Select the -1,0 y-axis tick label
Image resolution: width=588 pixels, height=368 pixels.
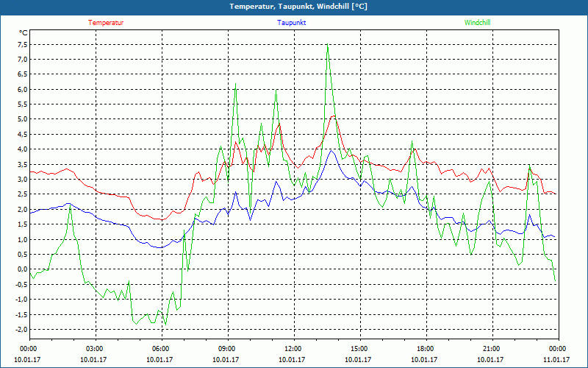pyautogui.click(x=20, y=300)
